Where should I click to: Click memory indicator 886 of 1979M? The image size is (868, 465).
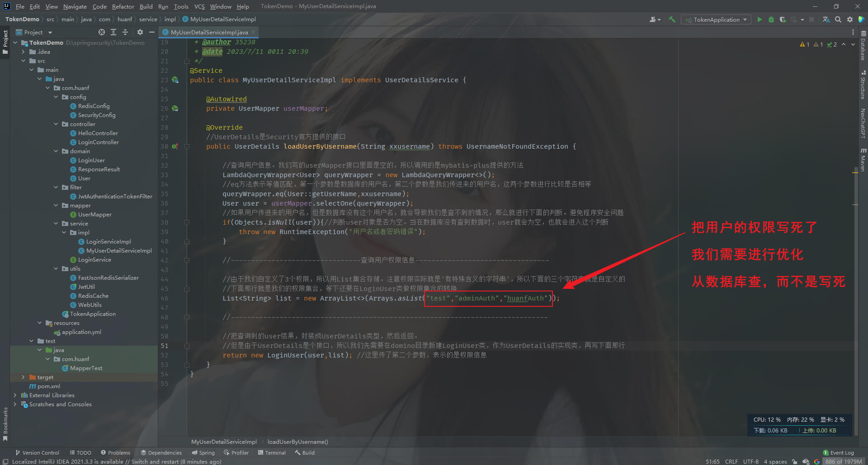pos(843,461)
